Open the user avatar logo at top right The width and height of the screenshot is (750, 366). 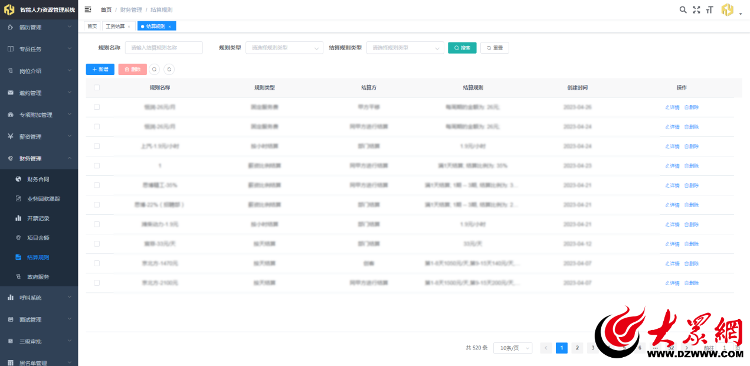click(x=728, y=10)
